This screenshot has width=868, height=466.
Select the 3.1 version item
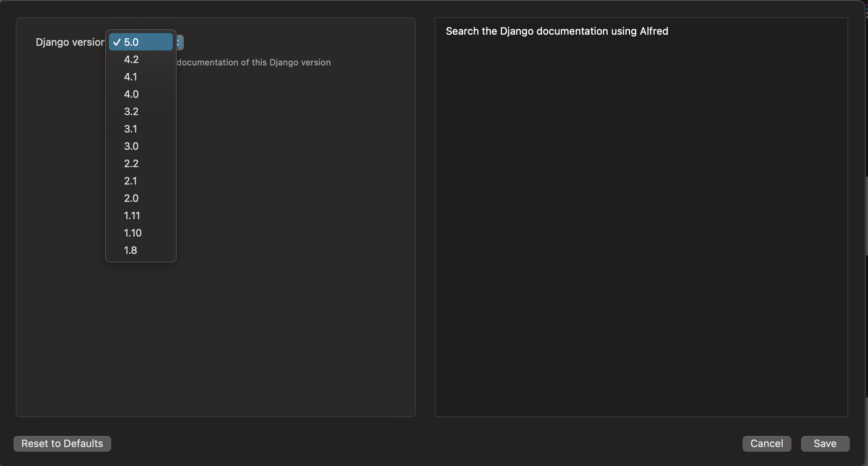(x=140, y=129)
